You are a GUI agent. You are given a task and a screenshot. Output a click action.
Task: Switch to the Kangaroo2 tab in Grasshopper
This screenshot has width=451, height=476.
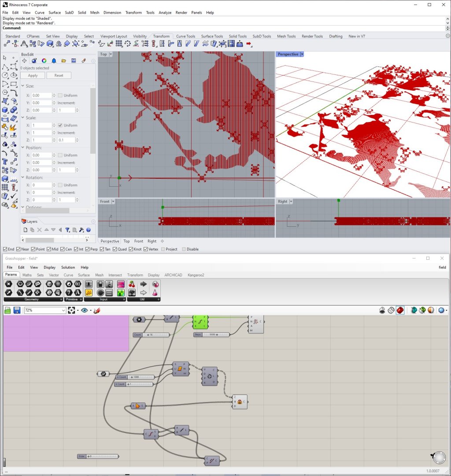pos(196,275)
